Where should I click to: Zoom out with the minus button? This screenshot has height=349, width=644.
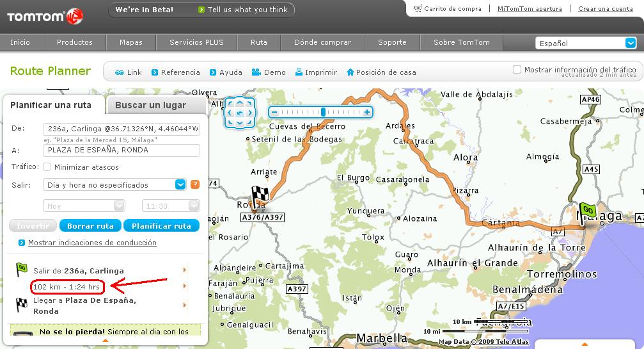[274, 112]
